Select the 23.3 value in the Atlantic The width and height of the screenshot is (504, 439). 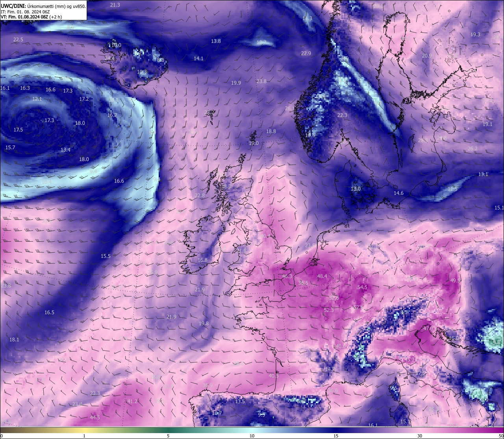pyautogui.click(x=95, y=393)
